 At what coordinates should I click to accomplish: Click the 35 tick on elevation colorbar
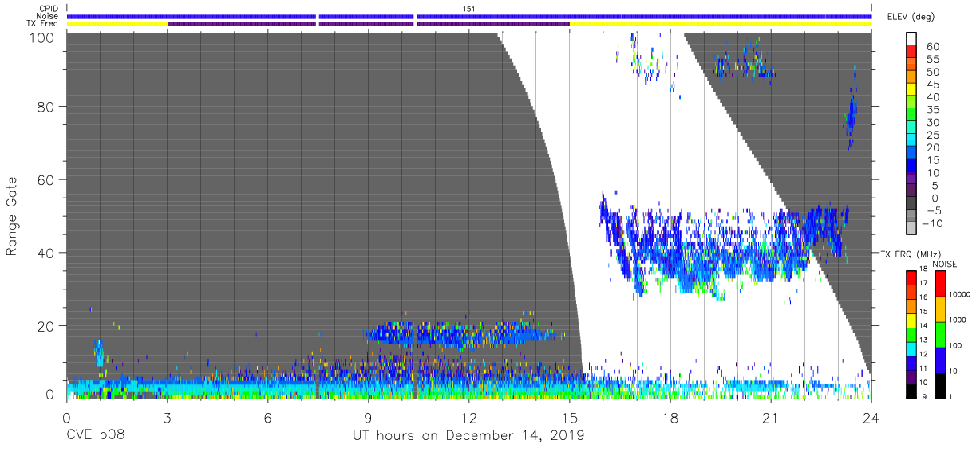pos(931,109)
